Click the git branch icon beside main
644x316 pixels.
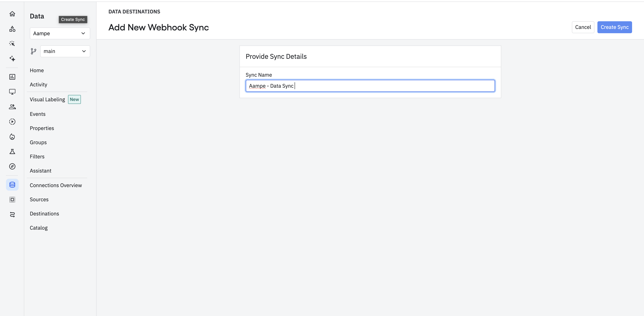pyautogui.click(x=34, y=51)
